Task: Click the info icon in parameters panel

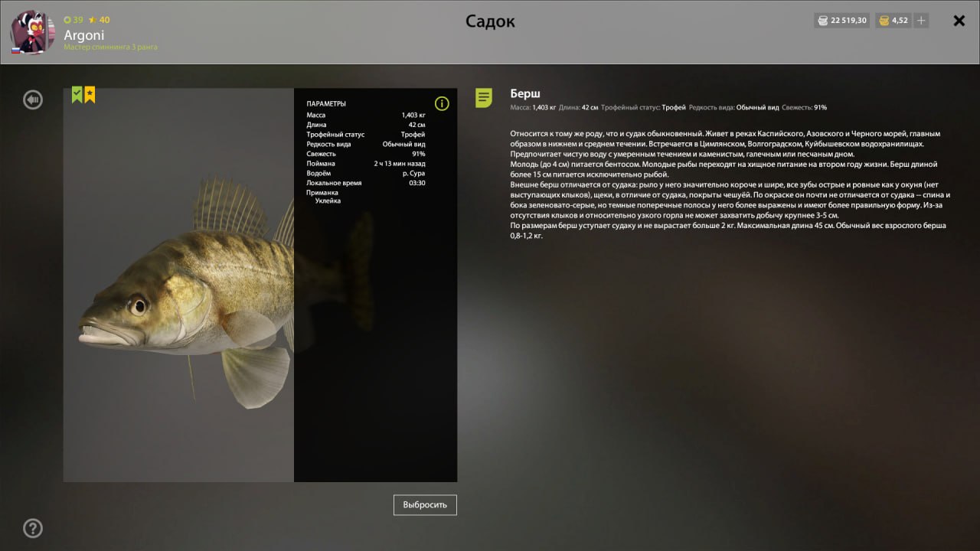Action: click(442, 103)
